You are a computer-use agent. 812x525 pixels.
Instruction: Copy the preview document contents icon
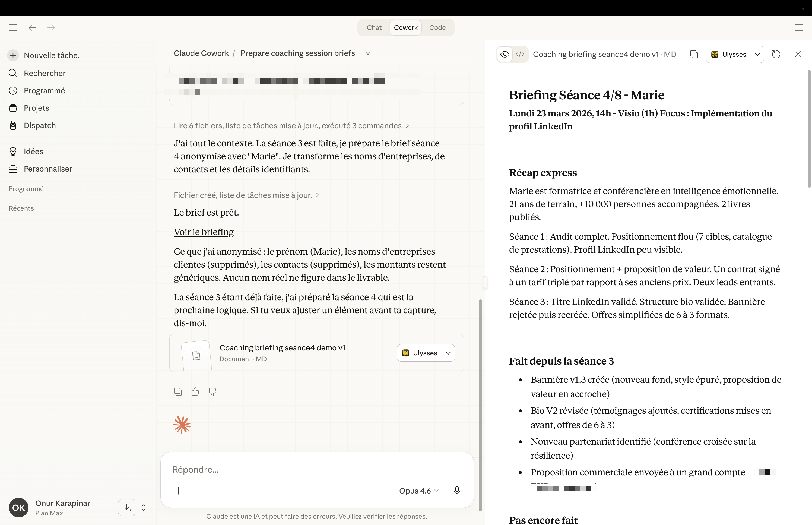694,55
